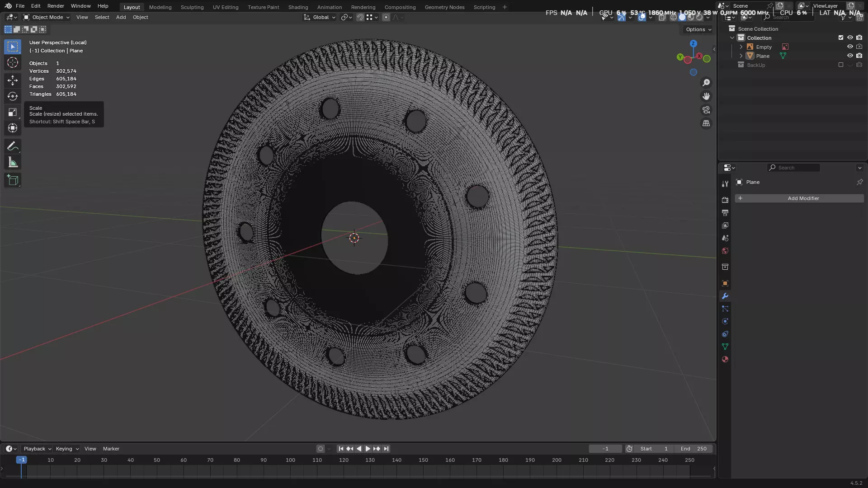
Task: Pin the Plane properties panel
Action: click(x=859, y=182)
